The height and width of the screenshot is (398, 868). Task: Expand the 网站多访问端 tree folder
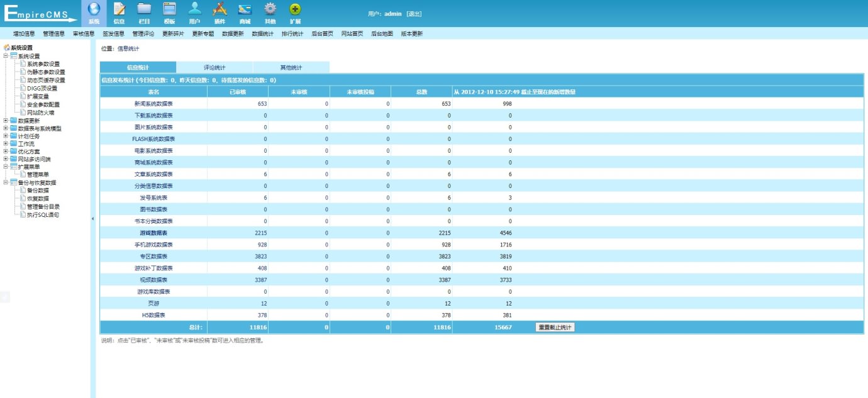(x=6, y=159)
